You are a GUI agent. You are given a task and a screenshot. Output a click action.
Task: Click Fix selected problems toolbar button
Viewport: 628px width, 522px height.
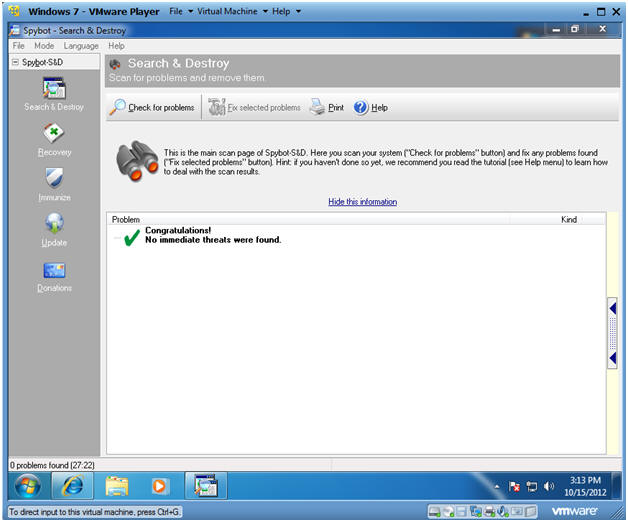click(x=254, y=107)
